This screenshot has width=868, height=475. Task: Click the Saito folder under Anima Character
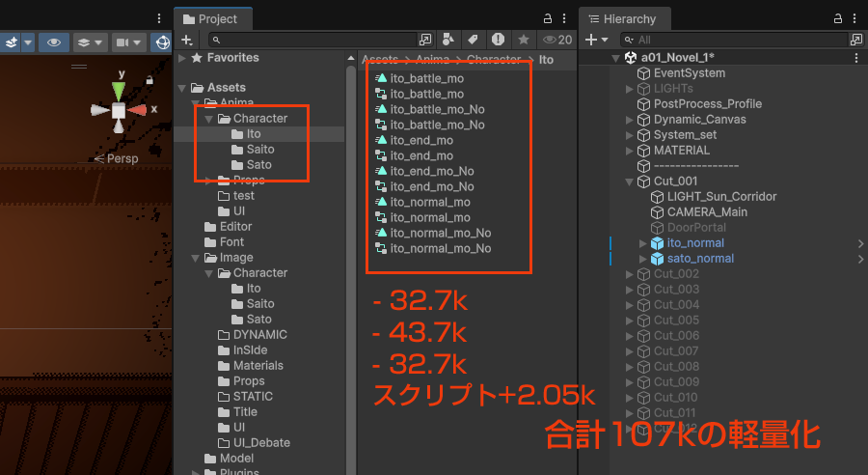(x=260, y=150)
